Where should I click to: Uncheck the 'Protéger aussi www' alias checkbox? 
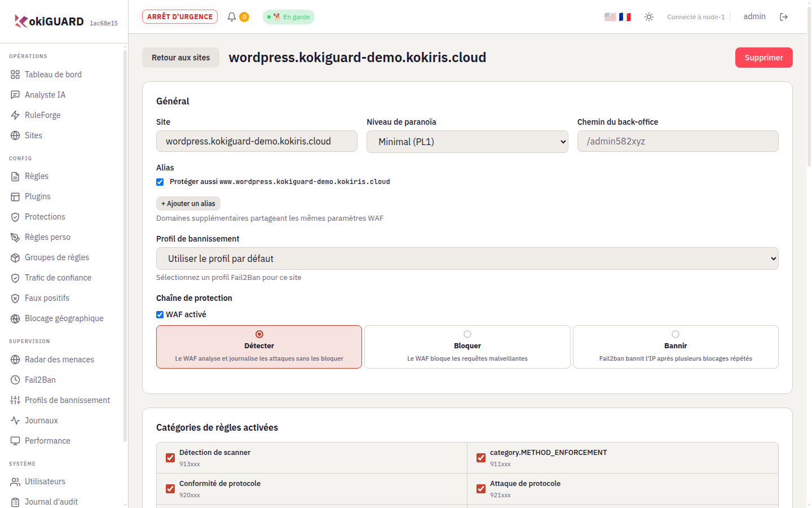[x=160, y=182]
